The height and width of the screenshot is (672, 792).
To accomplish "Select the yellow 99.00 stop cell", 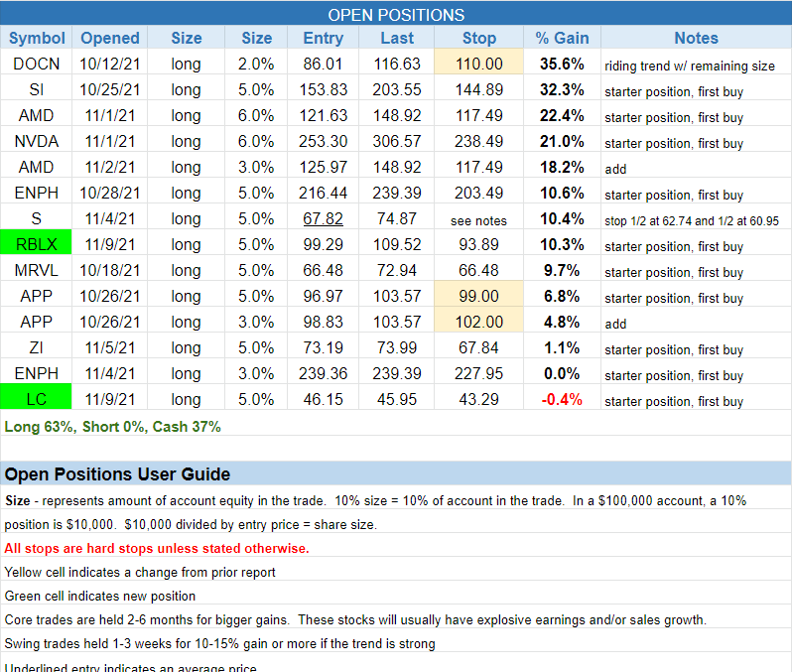I will (x=478, y=296).
